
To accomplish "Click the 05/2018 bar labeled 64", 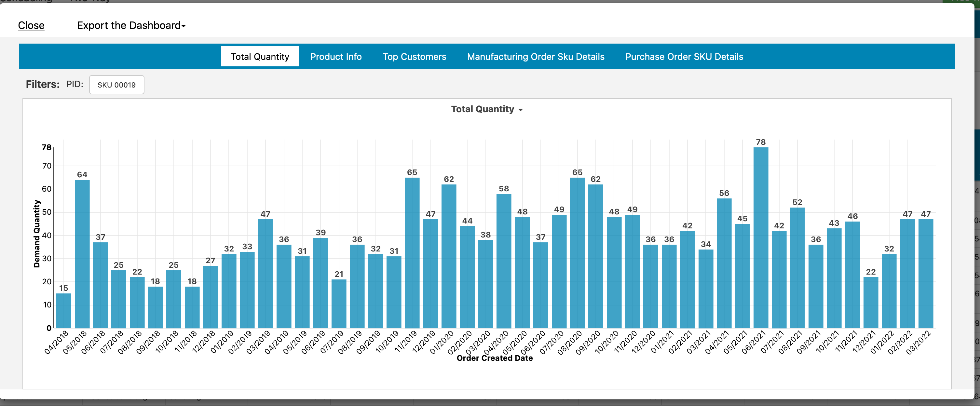I will pyautogui.click(x=82, y=254).
